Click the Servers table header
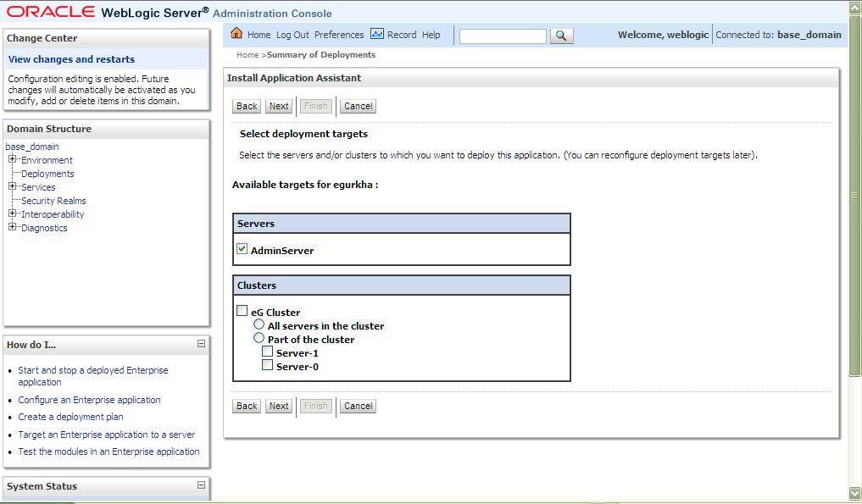862x504 pixels. (x=401, y=224)
